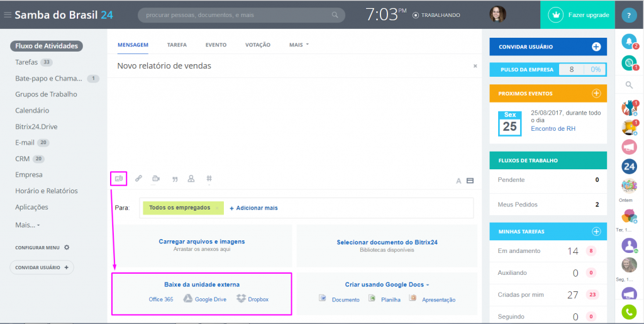
Task: Click the attach file icon in message toolbar
Action: (119, 179)
